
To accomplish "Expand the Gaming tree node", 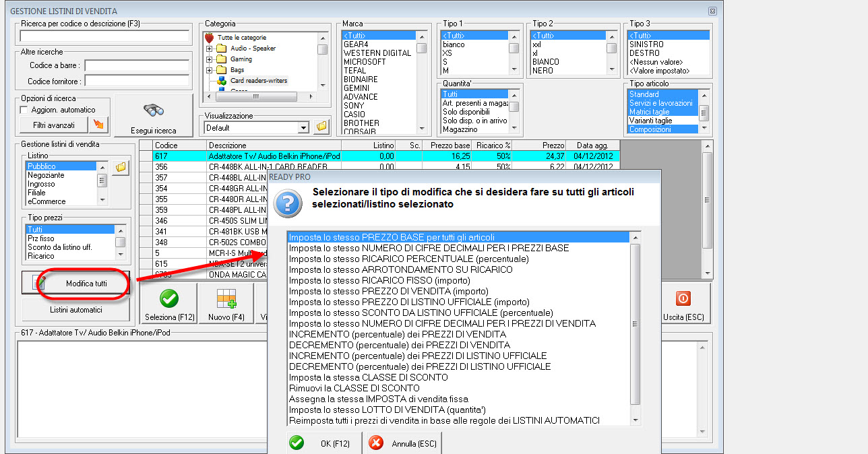I will (x=209, y=59).
